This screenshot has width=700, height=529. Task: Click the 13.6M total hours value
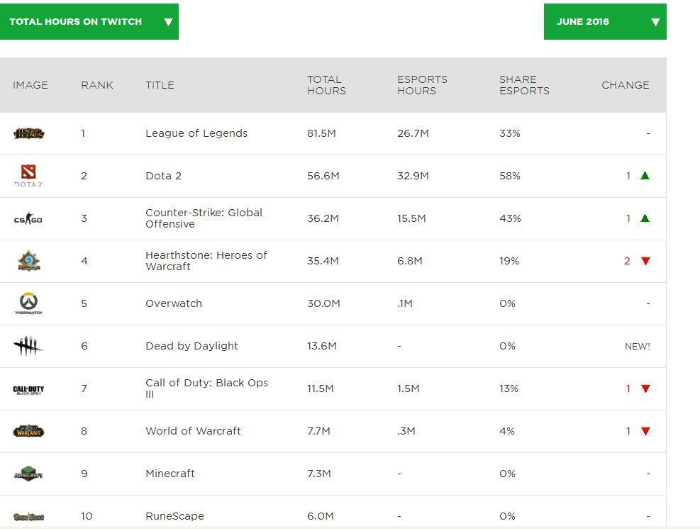point(322,346)
